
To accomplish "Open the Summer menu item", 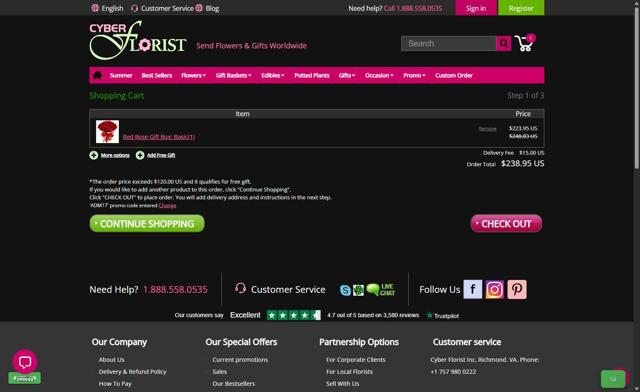I will click(121, 76).
